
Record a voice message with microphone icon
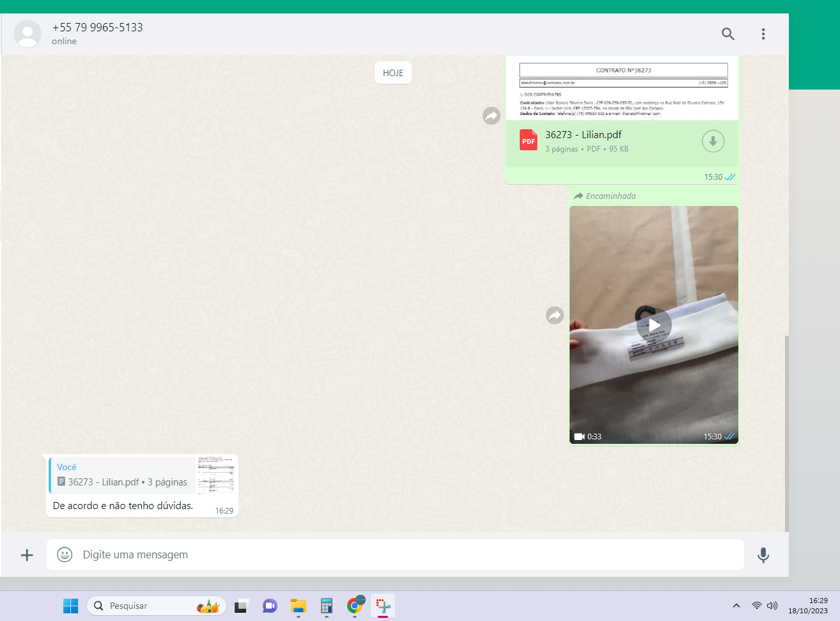click(763, 555)
